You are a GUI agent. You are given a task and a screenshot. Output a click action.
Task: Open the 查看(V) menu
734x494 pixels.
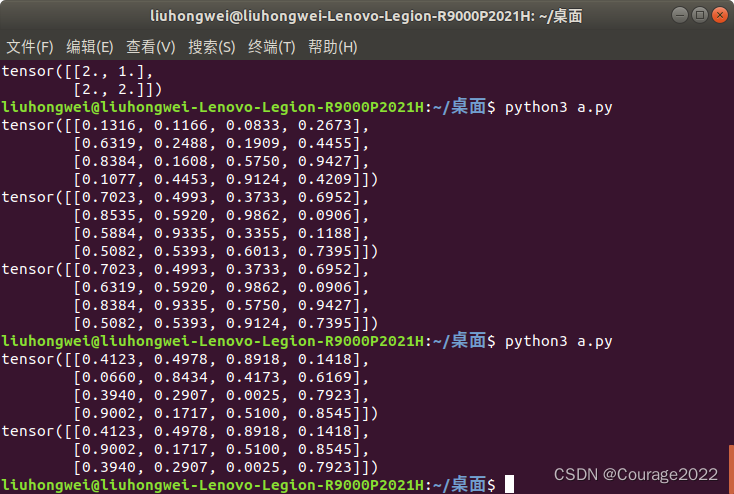click(151, 47)
